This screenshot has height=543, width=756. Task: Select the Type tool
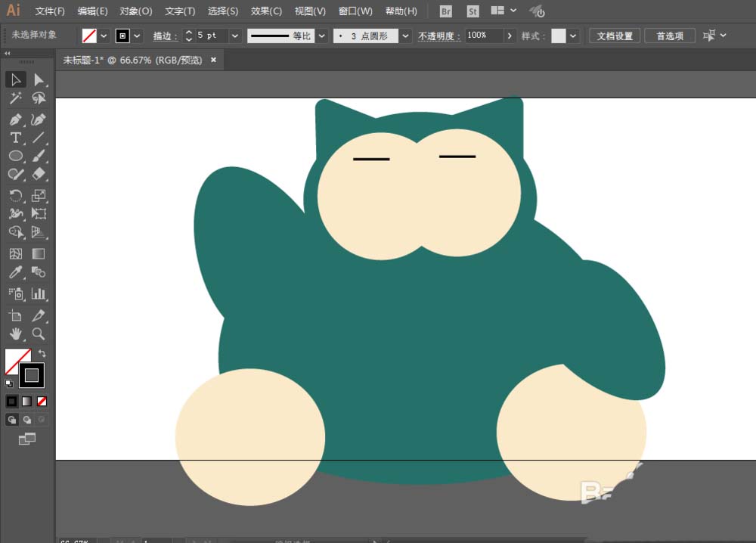(x=15, y=138)
